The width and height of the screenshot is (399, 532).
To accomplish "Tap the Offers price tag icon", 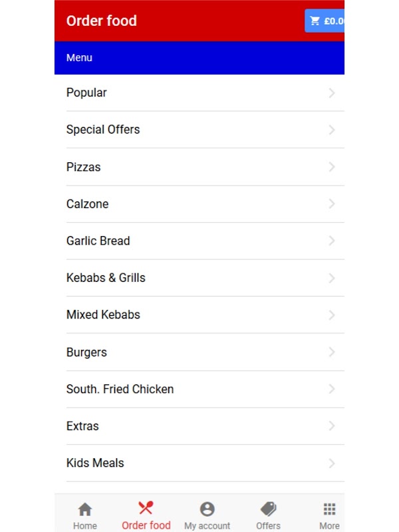I will tap(269, 509).
